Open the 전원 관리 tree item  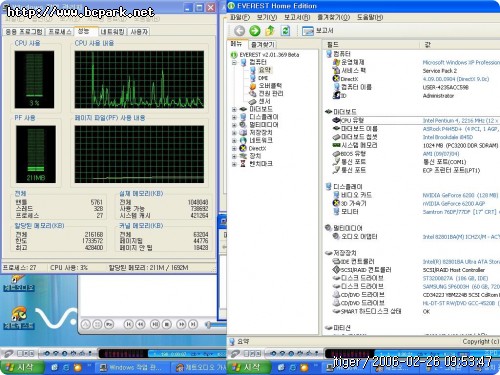coord(271,93)
